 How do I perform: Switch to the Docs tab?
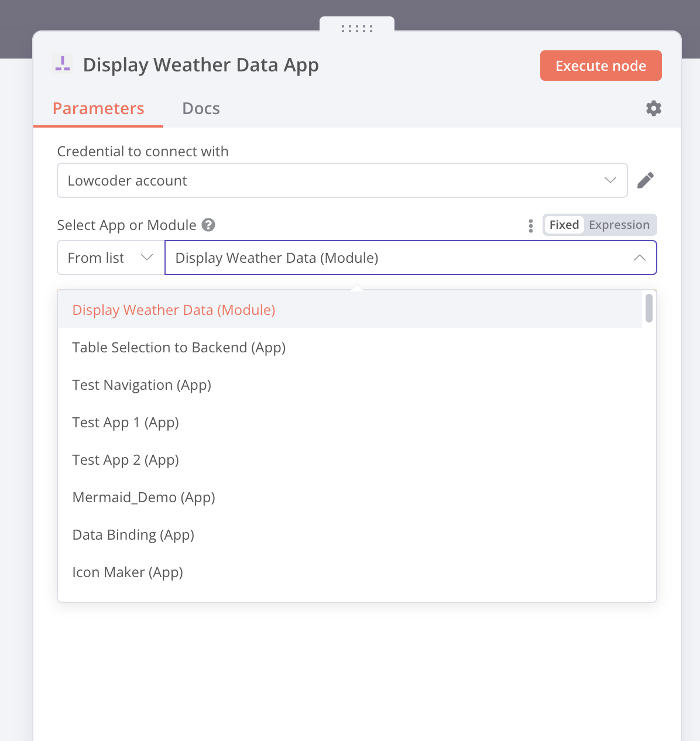[201, 108]
